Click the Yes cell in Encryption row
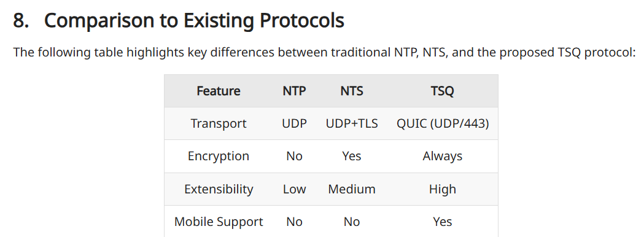 coord(352,156)
